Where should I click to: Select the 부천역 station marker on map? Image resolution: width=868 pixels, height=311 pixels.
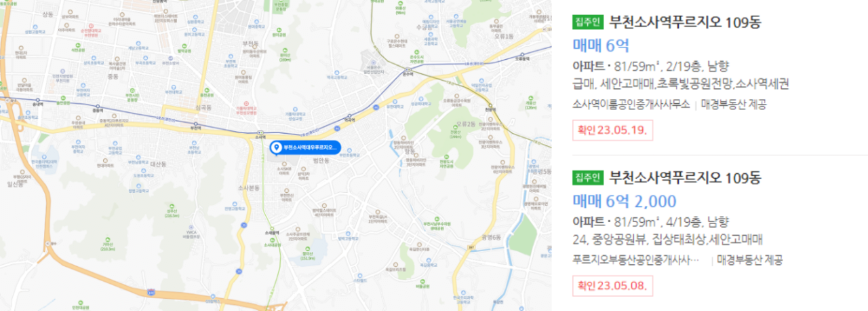pyautogui.click(x=196, y=124)
